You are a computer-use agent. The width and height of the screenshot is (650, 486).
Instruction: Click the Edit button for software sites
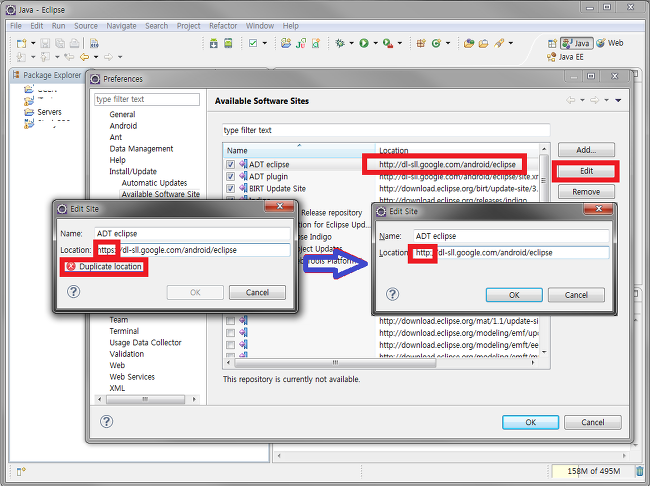pos(586,171)
